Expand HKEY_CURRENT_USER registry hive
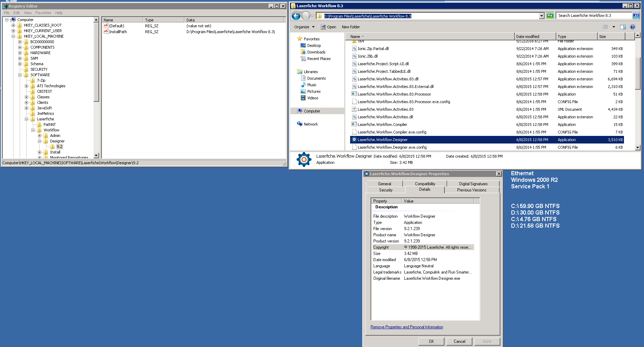This screenshot has width=644, height=347. (x=13, y=31)
